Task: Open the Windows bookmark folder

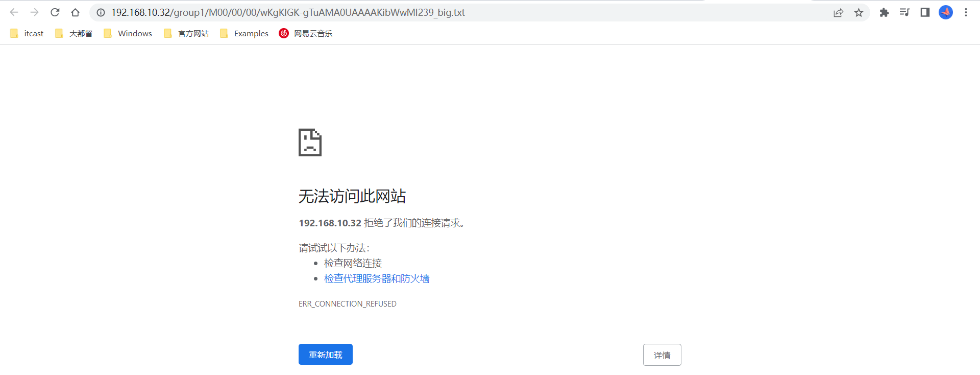Action: click(128, 33)
